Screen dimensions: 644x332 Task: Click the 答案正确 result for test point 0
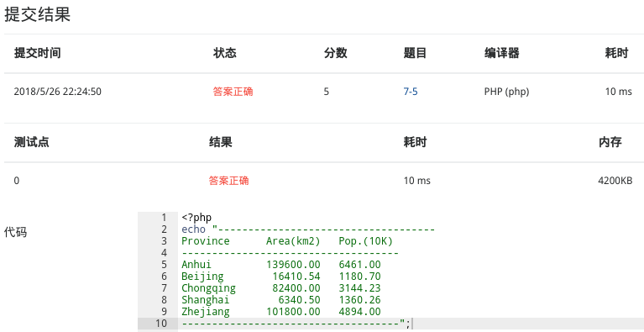pos(228,181)
